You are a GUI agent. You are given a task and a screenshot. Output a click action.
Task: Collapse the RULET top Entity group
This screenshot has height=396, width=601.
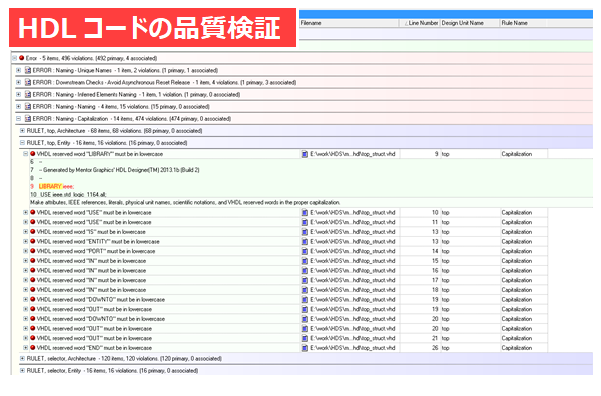click(x=22, y=143)
